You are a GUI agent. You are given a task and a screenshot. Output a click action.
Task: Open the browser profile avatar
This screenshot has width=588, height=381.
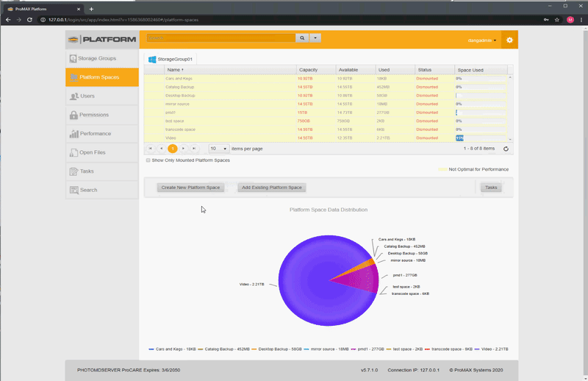[x=570, y=20]
